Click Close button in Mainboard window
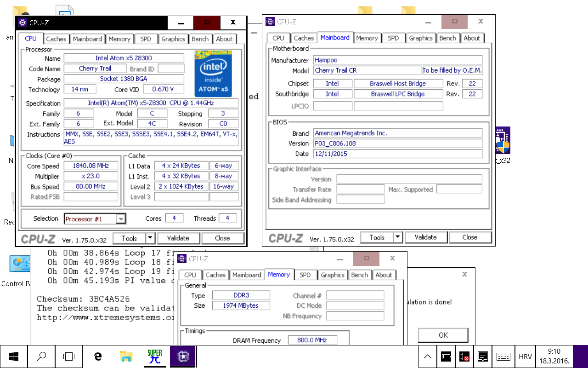588x368 pixels. point(470,237)
